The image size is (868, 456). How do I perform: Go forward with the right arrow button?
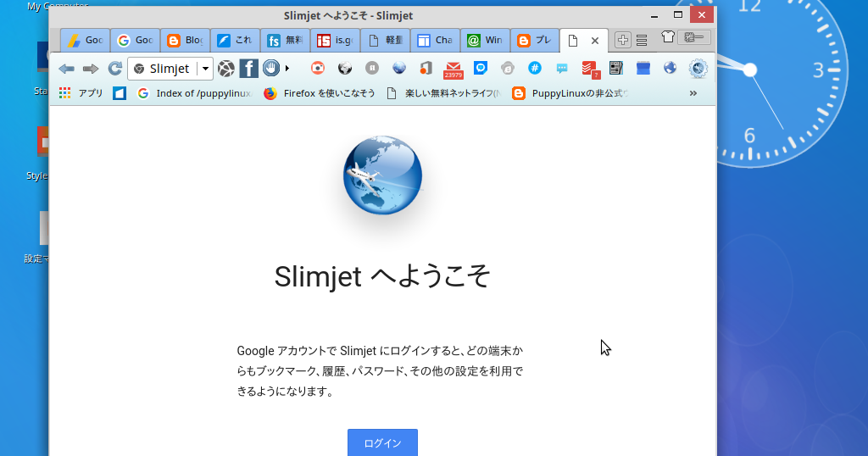(90, 69)
